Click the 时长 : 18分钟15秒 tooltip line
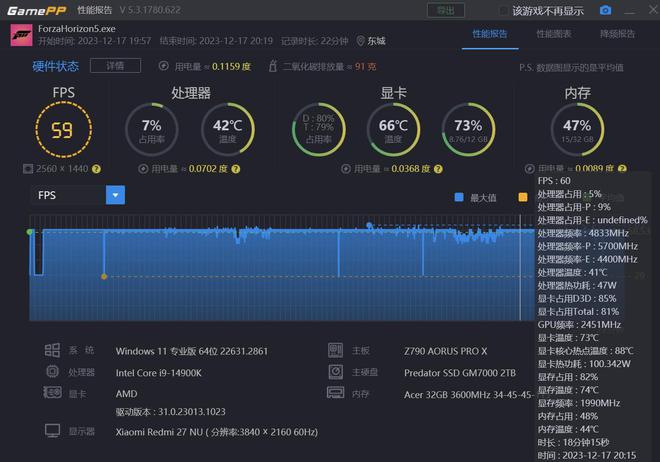The height and width of the screenshot is (462, 660). click(573, 442)
